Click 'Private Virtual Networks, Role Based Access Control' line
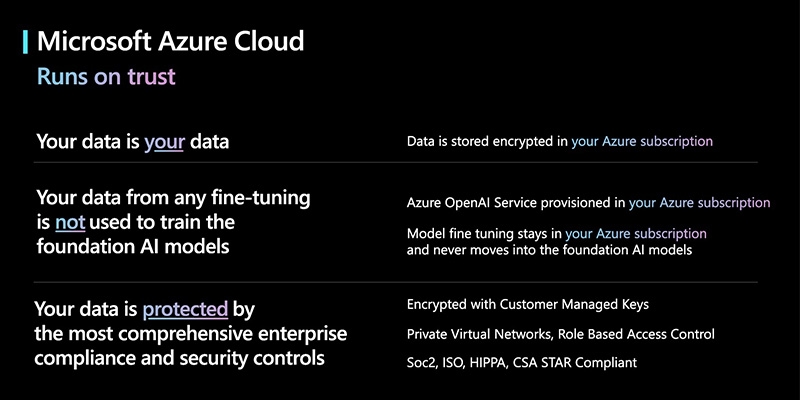The height and width of the screenshot is (400, 800). 560,333
